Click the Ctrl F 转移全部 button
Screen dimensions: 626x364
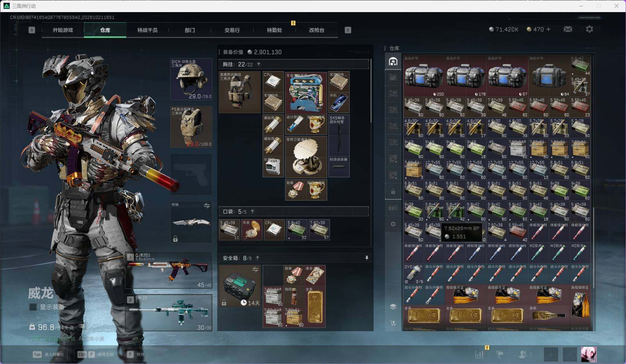coord(96,354)
